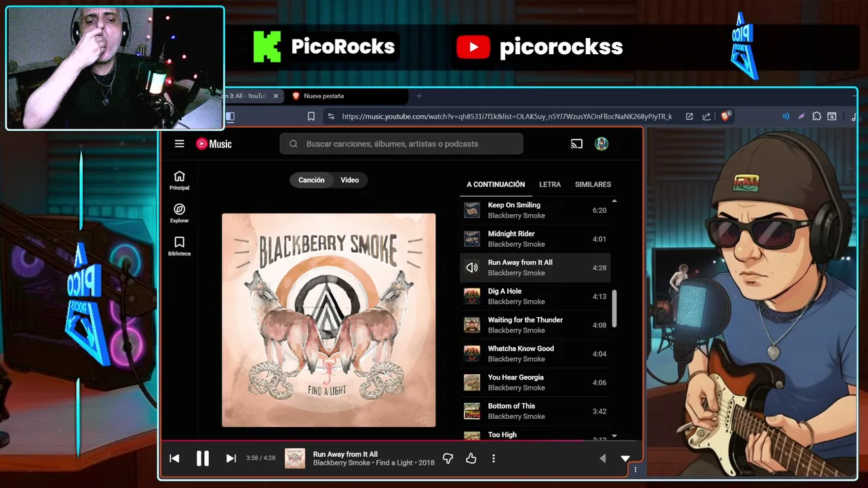Like the song with thumbs up

coord(471,459)
